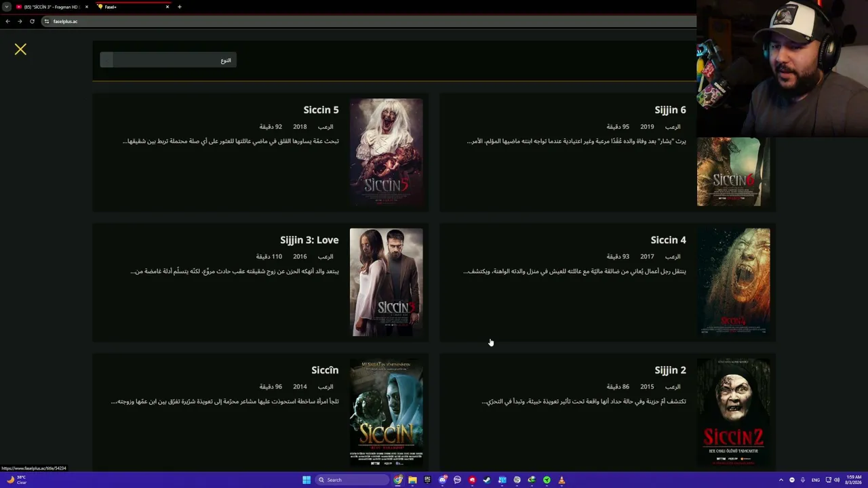This screenshot has height=488, width=868.
Task: Click the Siccin 4 Arabic description text
Action: tap(574, 271)
